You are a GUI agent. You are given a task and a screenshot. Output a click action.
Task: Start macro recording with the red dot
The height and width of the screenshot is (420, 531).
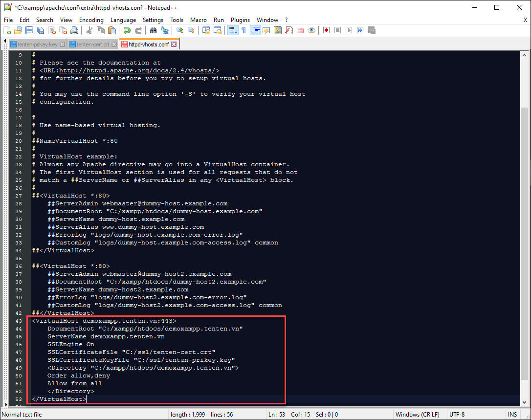click(327, 30)
